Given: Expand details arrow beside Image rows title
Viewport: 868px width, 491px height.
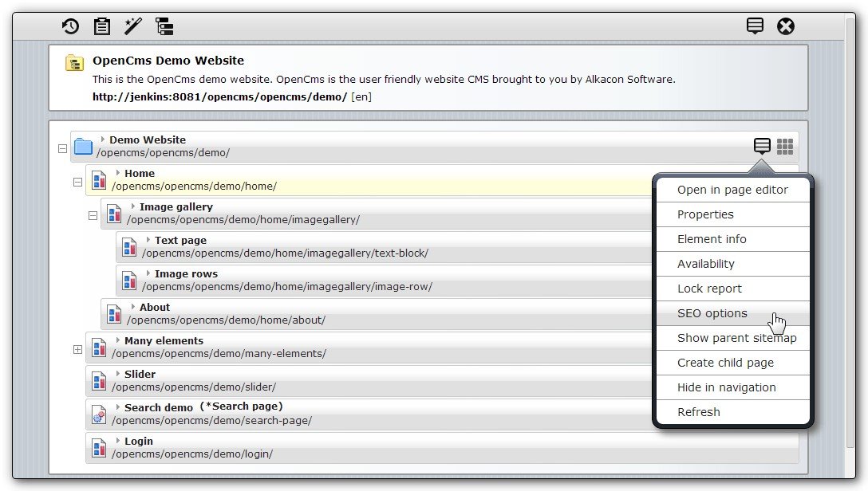Looking at the screenshot, I should (148, 273).
